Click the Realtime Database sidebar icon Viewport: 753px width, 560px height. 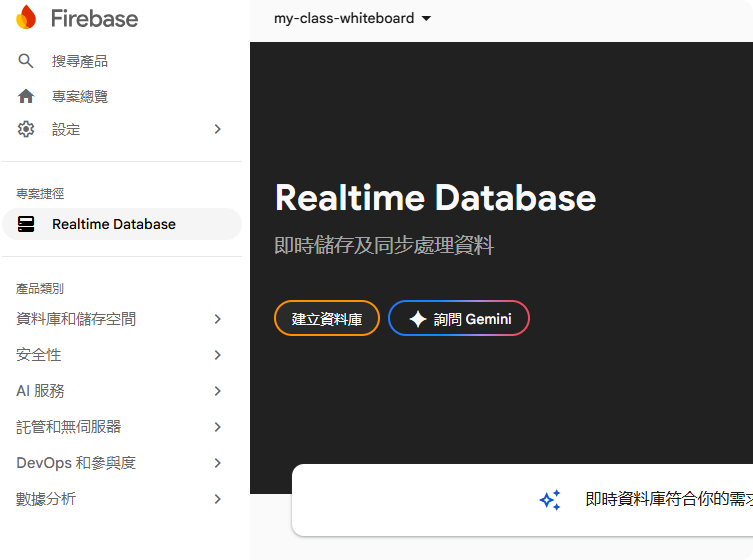(x=26, y=224)
